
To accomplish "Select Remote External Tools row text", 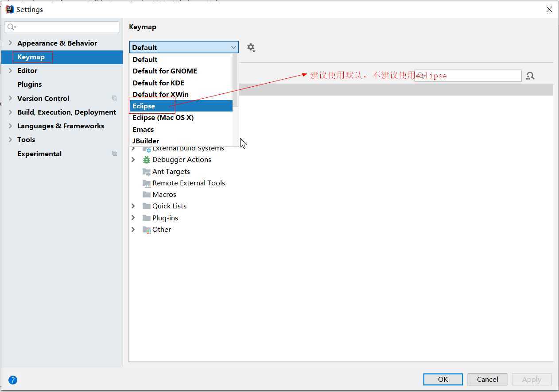I will tap(189, 183).
